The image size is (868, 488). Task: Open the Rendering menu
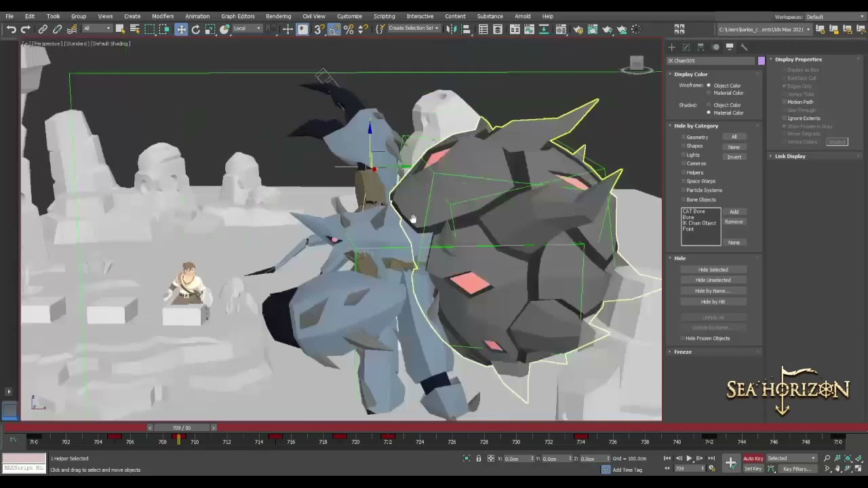tap(278, 16)
